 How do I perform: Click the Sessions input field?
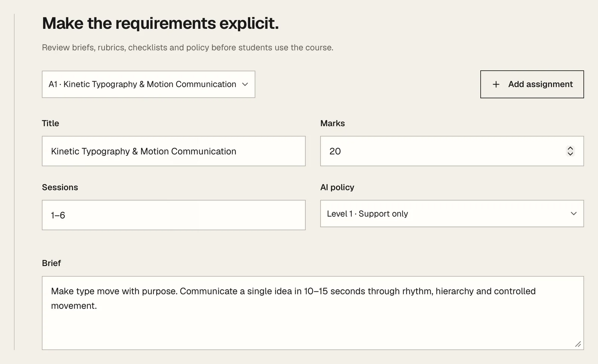(173, 215)
